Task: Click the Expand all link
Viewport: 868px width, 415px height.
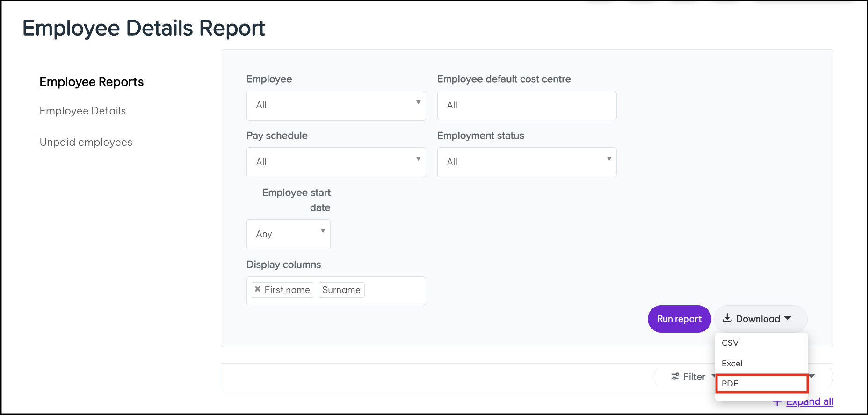Action: click(810, 402)
